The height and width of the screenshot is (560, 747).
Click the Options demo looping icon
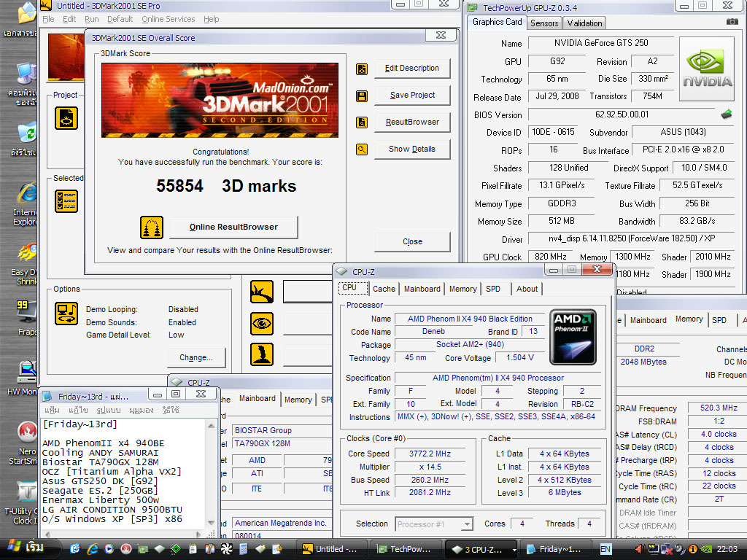pos(66,314)
